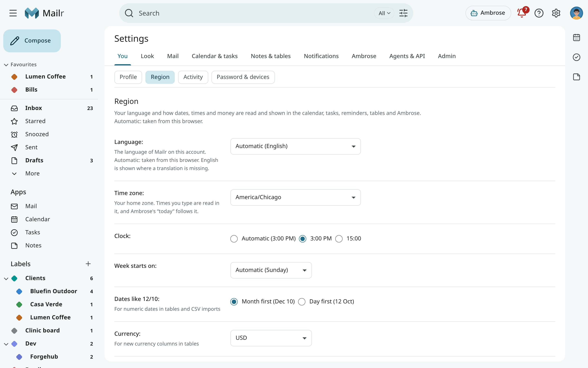The height and width of the screenshot is (368, 588).
Task: Choose Month first (Dec 10) date format
Action: pyautogui.click(x=234, y=302)
